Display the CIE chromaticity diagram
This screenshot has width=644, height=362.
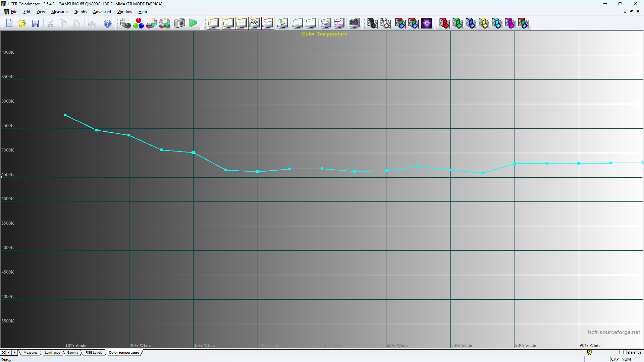(282, 23)
